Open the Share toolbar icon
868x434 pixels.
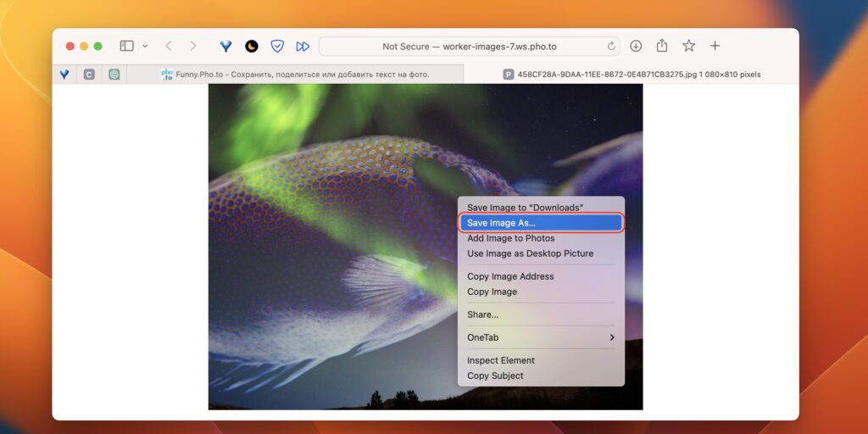click(x=662, y=46)
